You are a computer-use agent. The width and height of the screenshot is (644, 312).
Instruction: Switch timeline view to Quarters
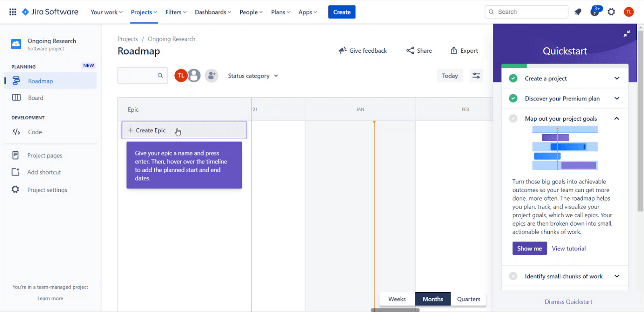click(x=469, y=299)
